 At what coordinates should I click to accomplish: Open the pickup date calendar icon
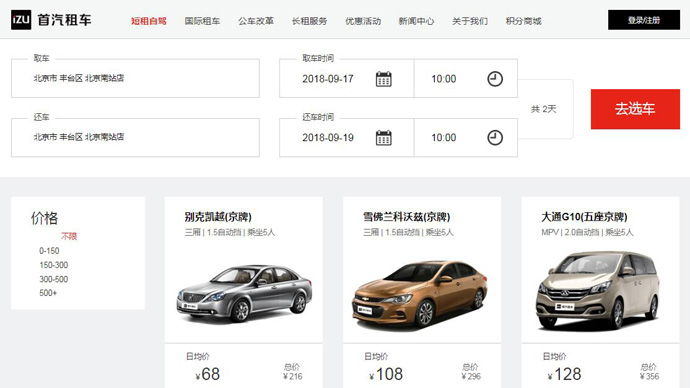tap(384, 79)
